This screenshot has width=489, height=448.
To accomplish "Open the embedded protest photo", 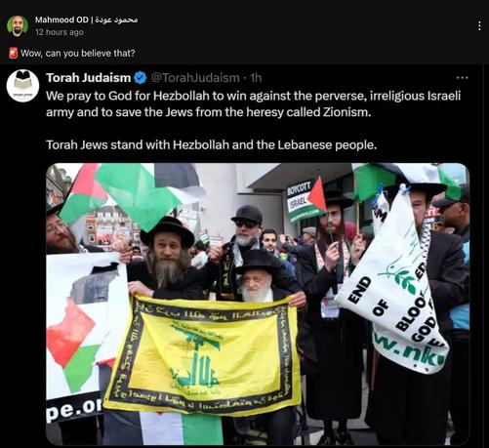I will (258, 304).
